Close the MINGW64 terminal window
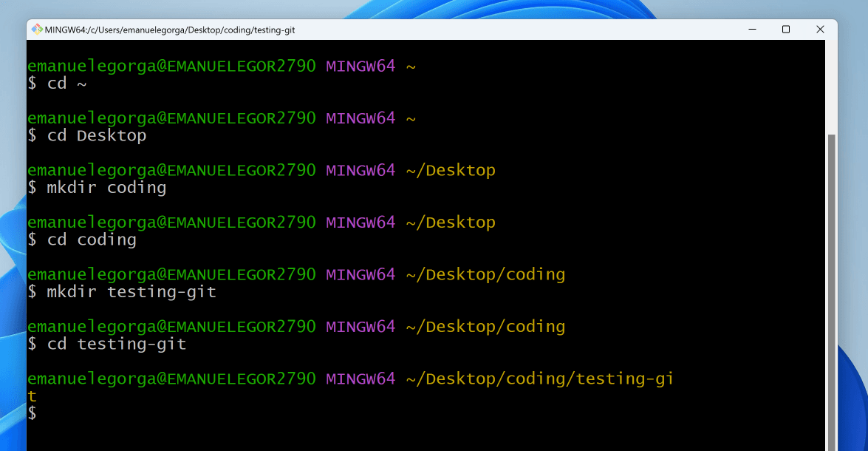Screen dimensions: 868x451 pos(820,30)
